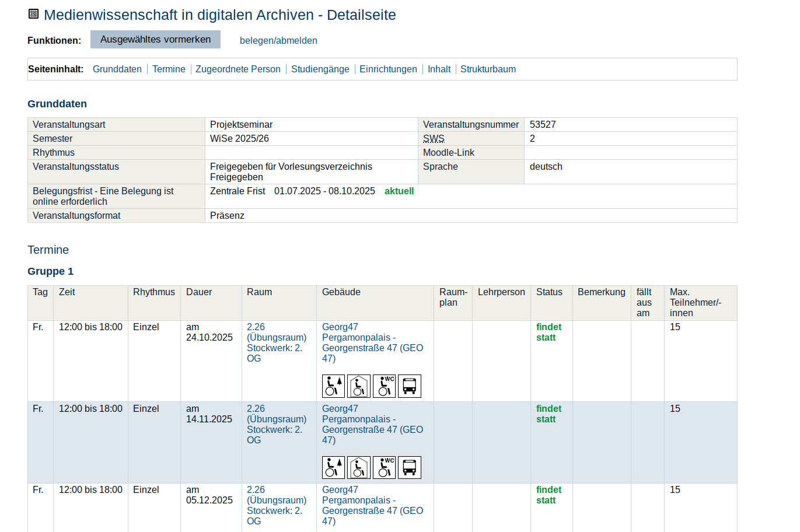
Task: Jump to Grunddaten section
Action: (x=117, y=69)
